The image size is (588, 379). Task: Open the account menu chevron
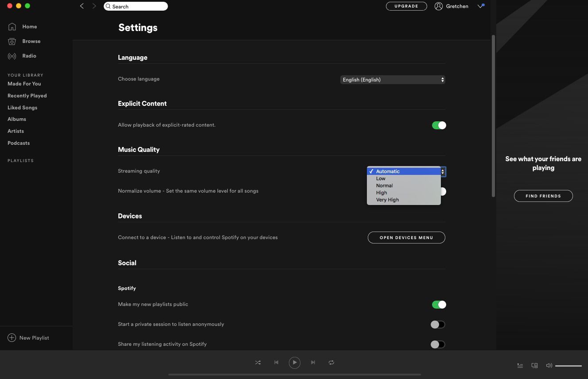(481, 6)
